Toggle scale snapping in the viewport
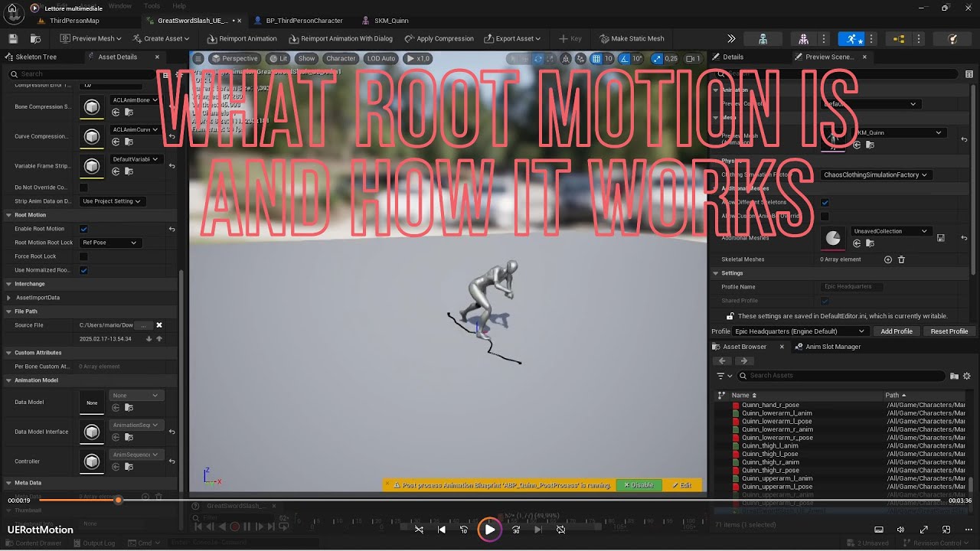 (656, 58)
